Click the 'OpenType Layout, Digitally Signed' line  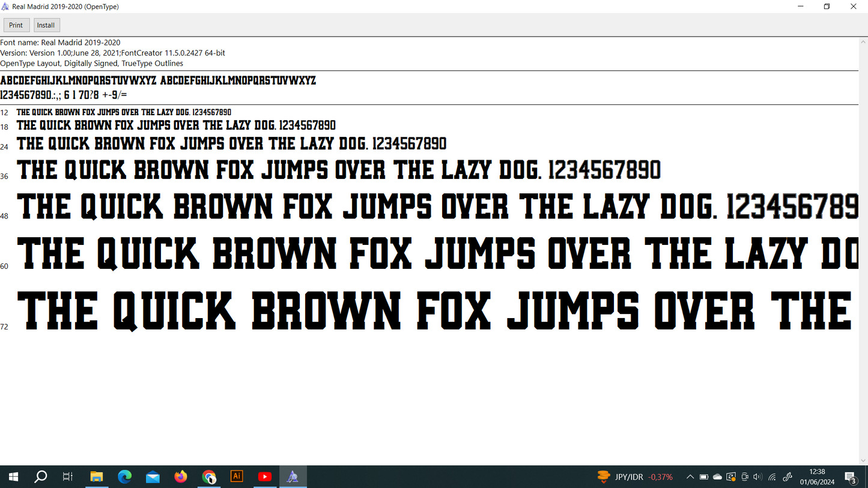coord(91,63)
